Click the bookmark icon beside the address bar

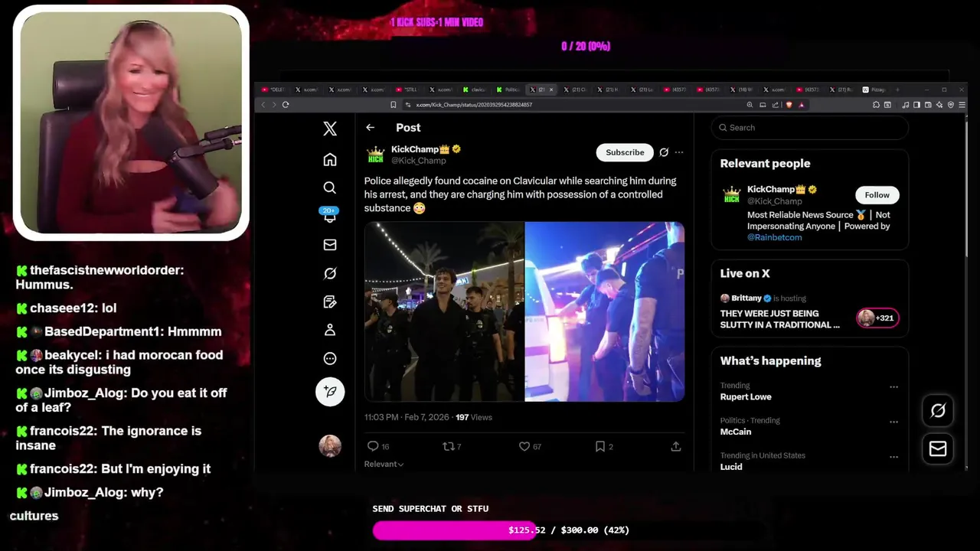click(394, 105)
